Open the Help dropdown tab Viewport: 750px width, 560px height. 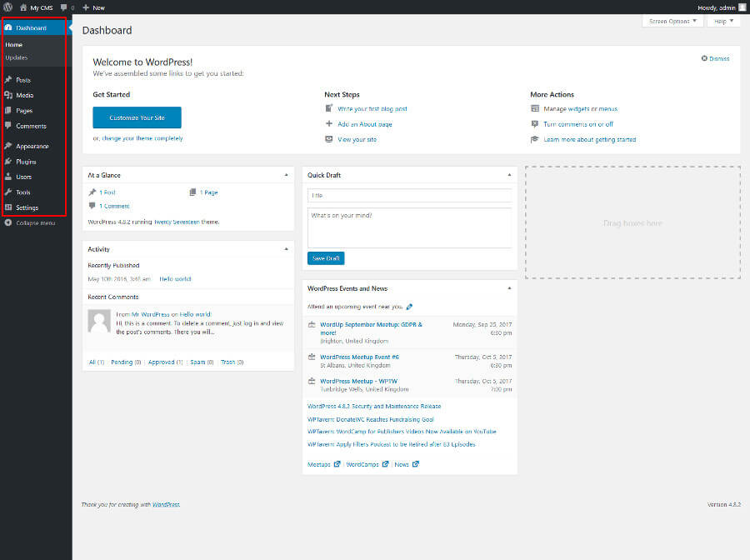(x=723, y=21)
